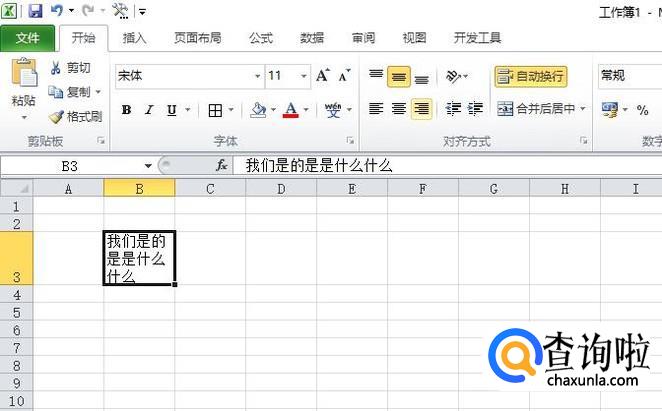
Task: Click the 合并后居中 merge button
Action: click(x=542, y=109)
